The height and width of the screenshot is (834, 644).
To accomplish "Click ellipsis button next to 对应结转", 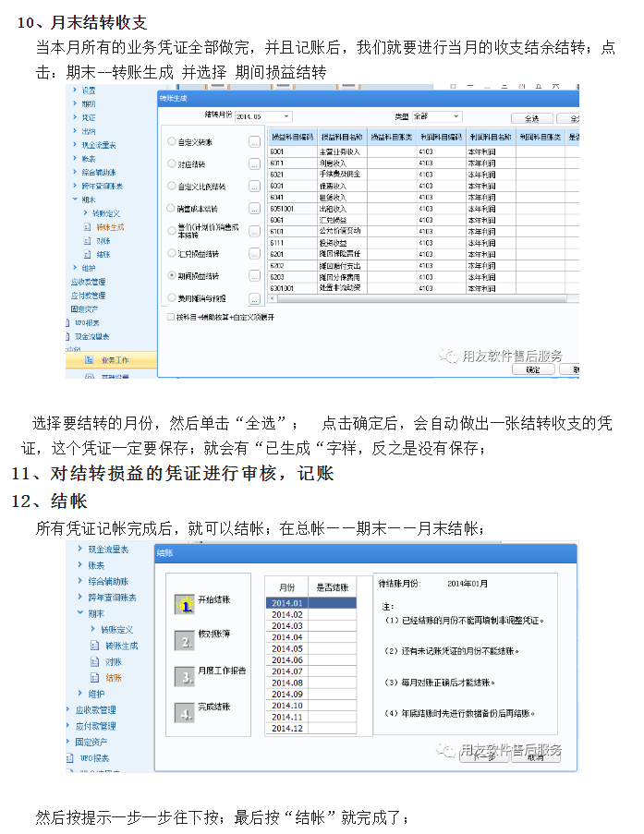I will (254, 163).
